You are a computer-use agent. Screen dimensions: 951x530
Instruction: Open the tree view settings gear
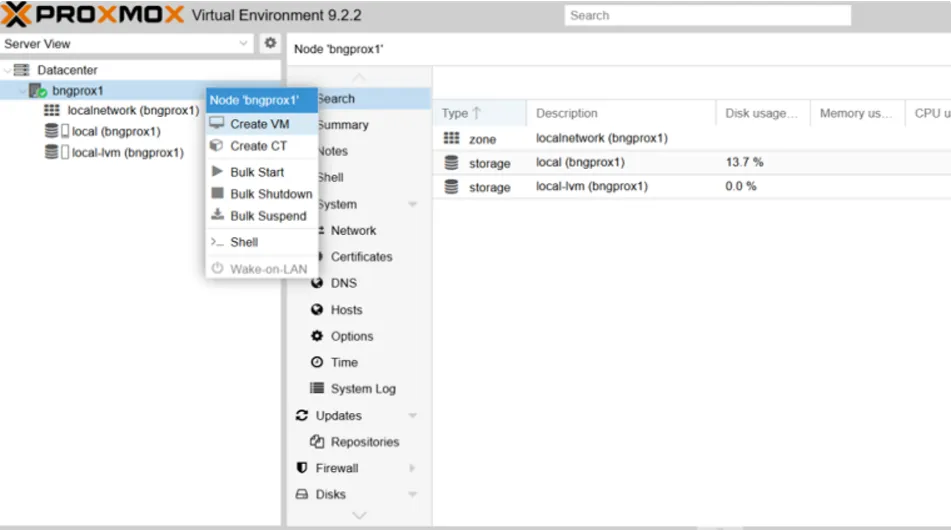point(270,43)
